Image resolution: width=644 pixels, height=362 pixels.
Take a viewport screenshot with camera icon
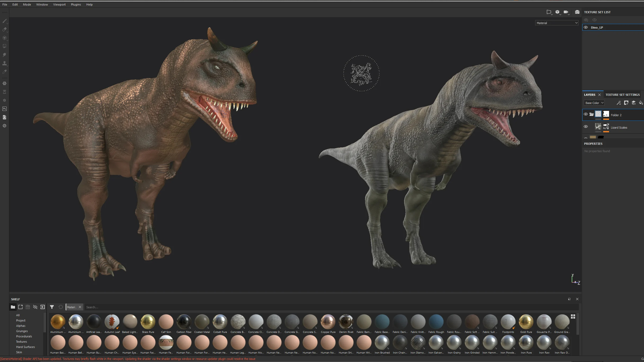click(577, 12)
